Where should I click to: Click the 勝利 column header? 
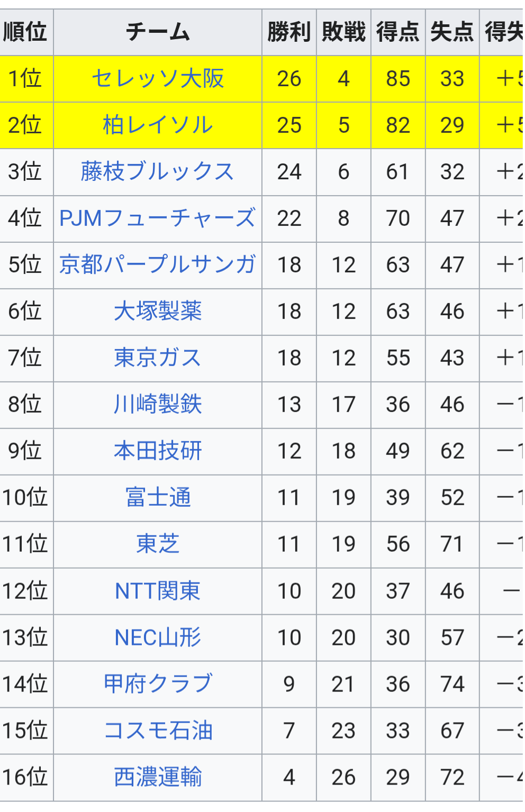coord(289,32)
